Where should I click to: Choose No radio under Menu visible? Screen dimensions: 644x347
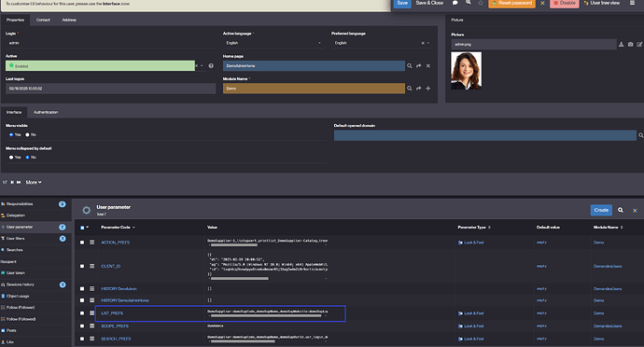point(27,134)
